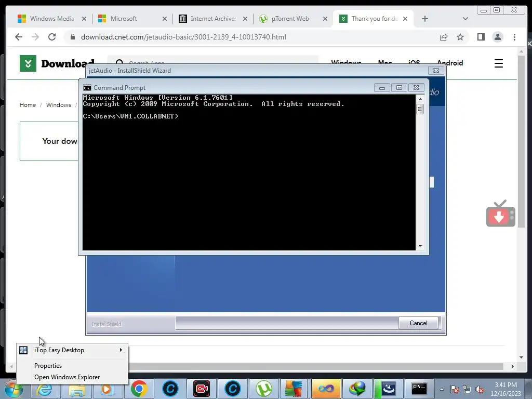Share this page icon in address bar
Viewport: 532px width, 399px height.
(444, 37)
